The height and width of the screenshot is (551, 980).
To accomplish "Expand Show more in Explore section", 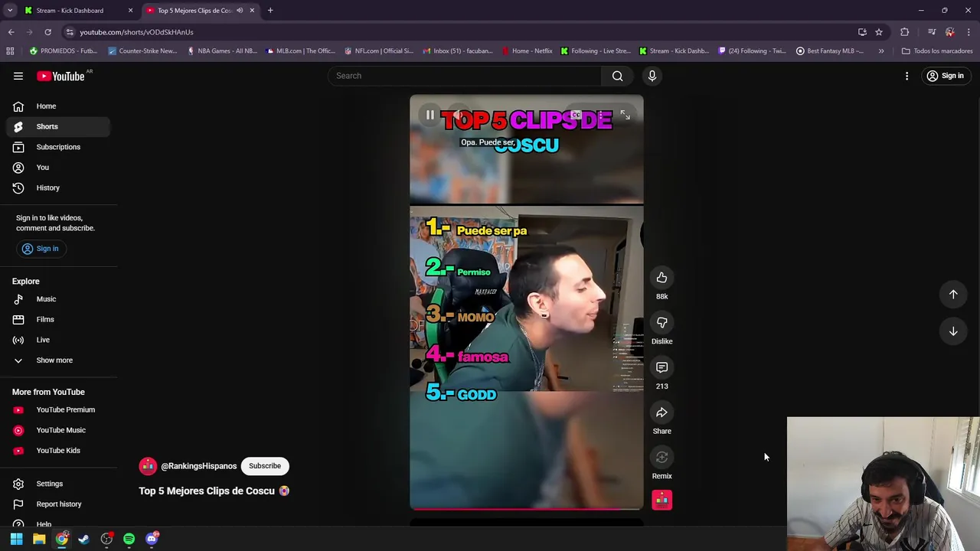I will pyautogui.click(x=58, y=360).
